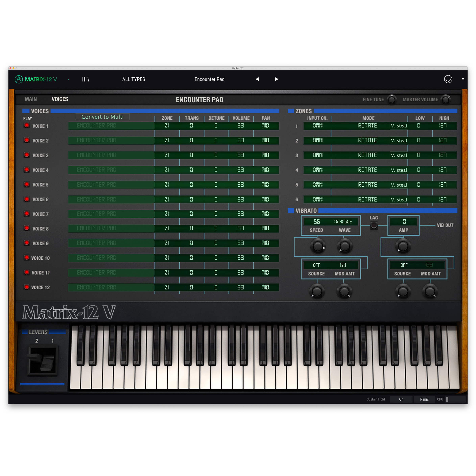
Task: Toggle the Voice 1 play LED
Action: point(27,125)
